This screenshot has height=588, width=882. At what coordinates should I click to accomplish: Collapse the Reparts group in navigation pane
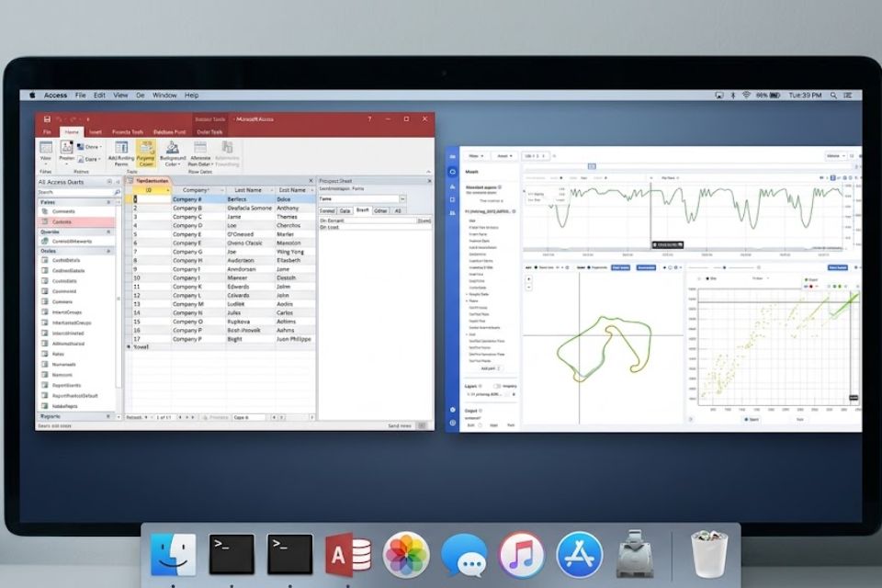coord(108,416)
